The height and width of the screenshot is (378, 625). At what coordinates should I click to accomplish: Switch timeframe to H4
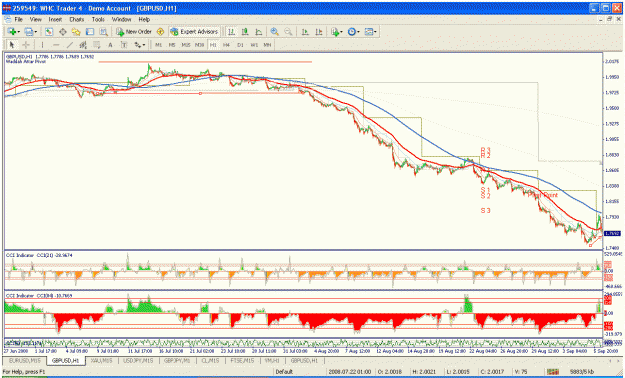pyautogui.click(x=226, y=45)
